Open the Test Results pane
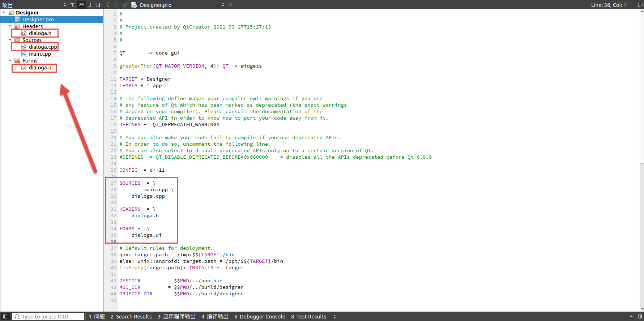The image size is (644, 321). click(x=308, y=317)
